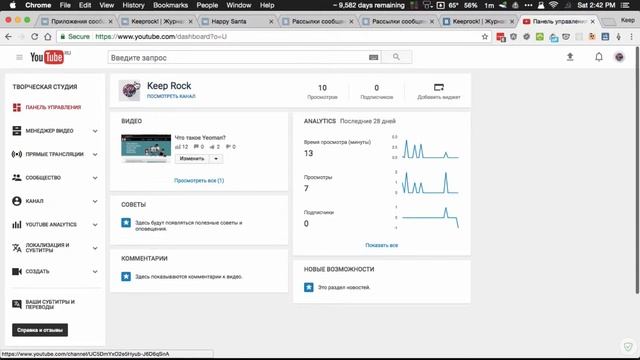Click the 10 Просмотров counter
This screenshot has width=640, height=360.
click(322, 91)
